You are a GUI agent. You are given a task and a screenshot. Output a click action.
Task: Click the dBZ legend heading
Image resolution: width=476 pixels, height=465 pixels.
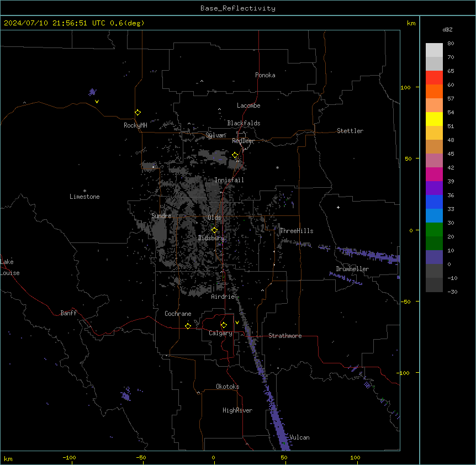pos(447,29)
